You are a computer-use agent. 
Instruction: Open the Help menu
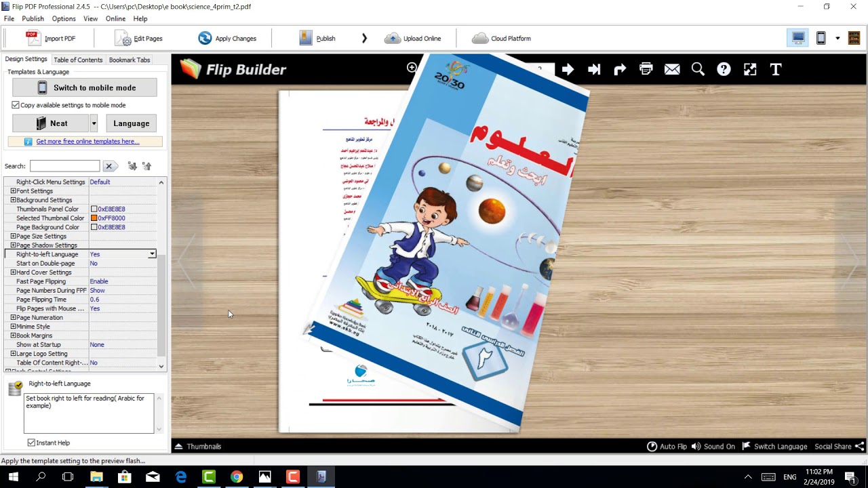click(140, 18)
